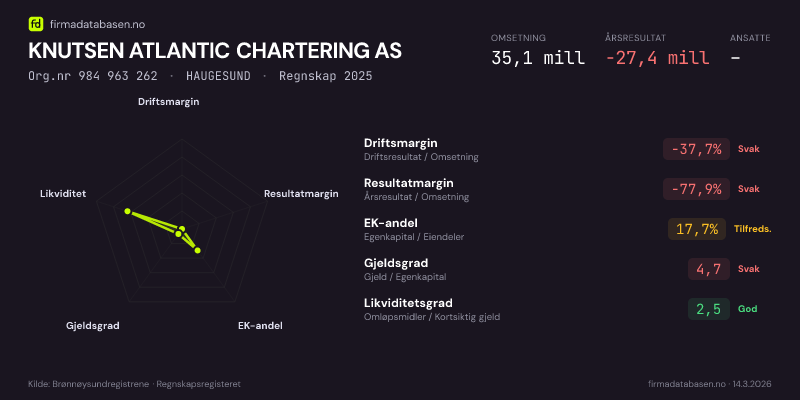Click the -37,7% Driftsmargin value badge
Screen dimensions: 800x400
tap(698, 149)
